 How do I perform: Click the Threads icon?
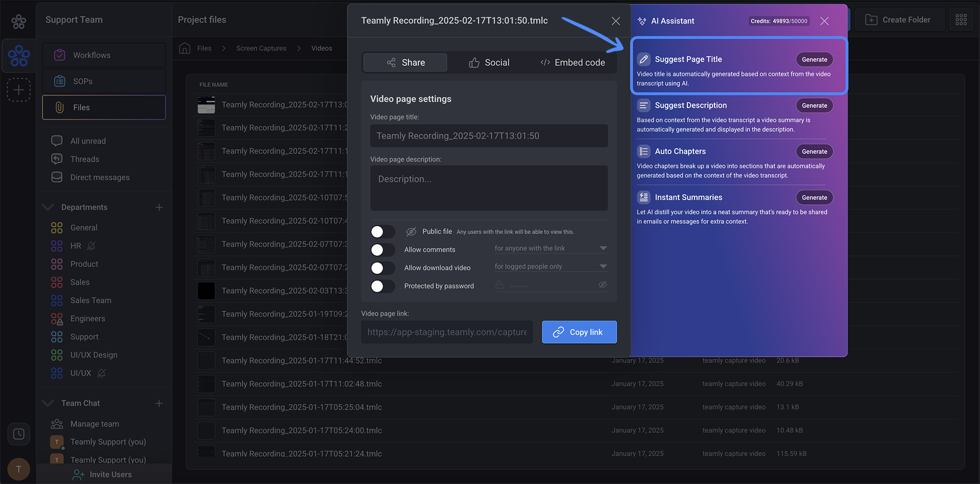pyautogui.click(x=57, y=159)
